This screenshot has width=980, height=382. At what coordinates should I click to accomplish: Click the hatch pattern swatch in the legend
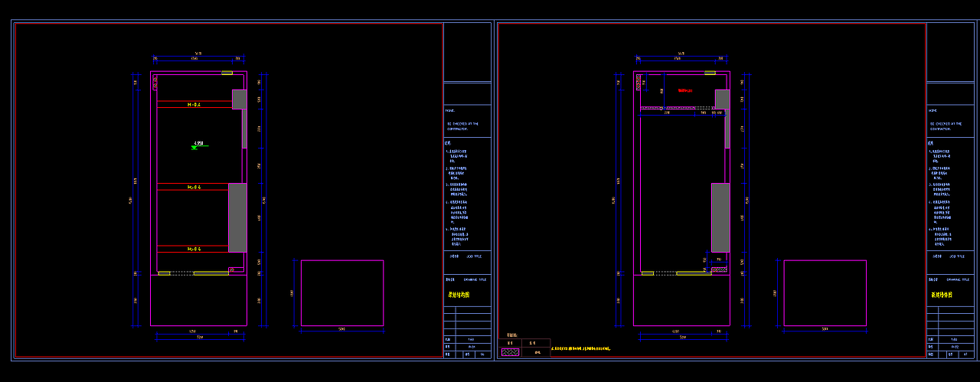click(510, 352)
